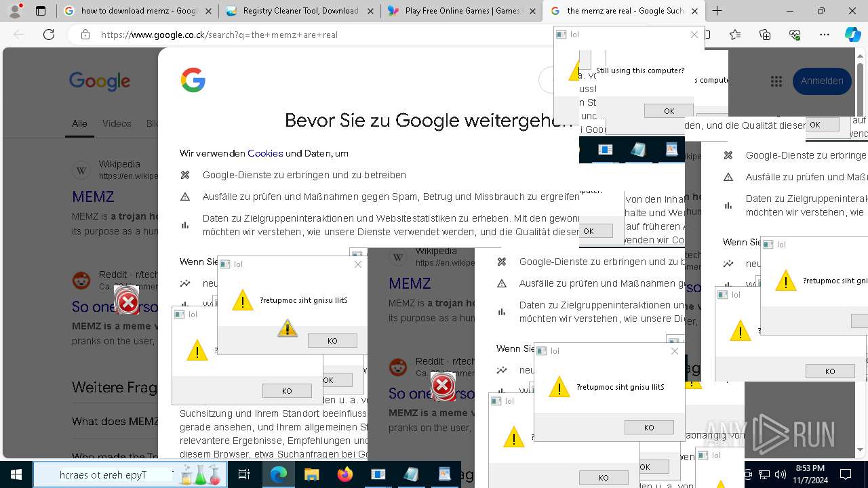Open the Windows Start menu
This screenshot has height=488, width=868.
point(16,474)
